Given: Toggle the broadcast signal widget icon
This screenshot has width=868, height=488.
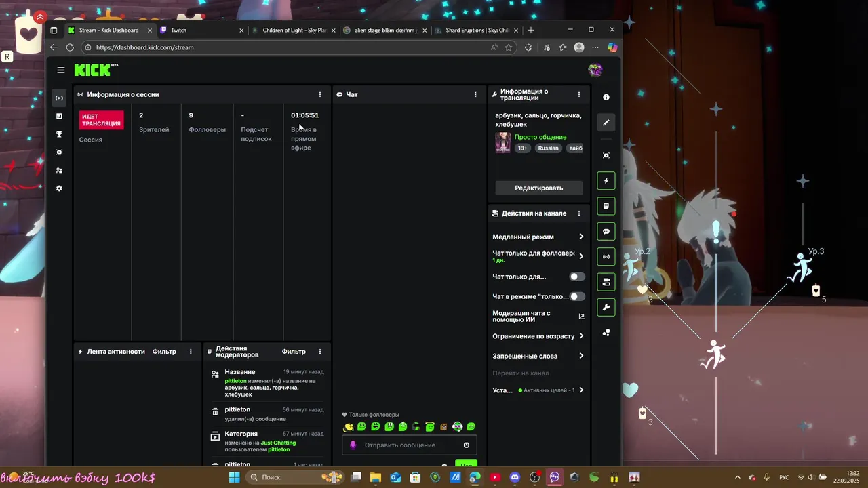Looking at the screenshot, I should coord(606,257).
